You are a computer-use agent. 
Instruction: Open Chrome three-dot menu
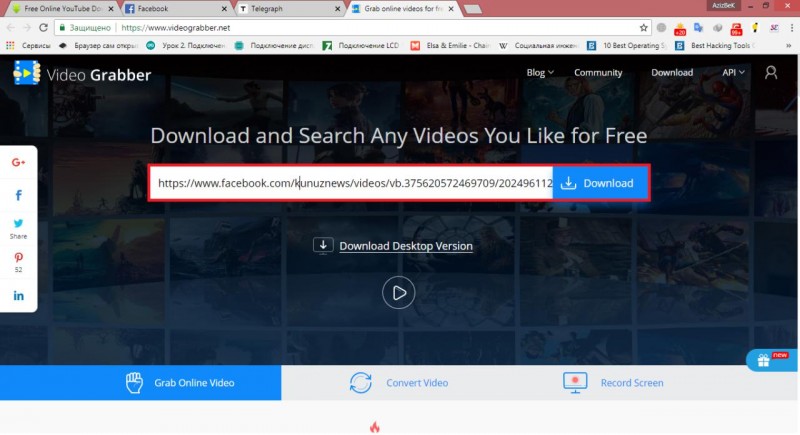tap(792, 28)
